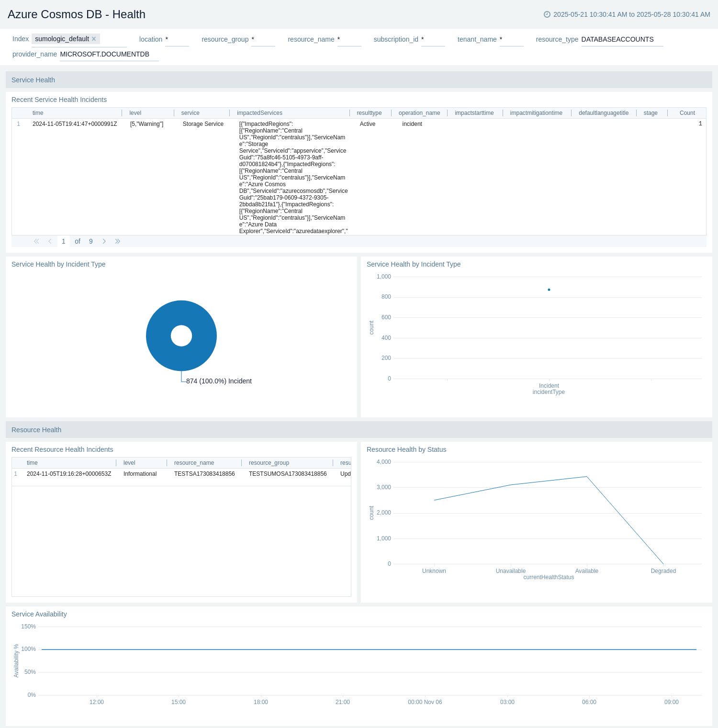Click the Active resulttype cell
718x728 pixels.
click(368, 124)
